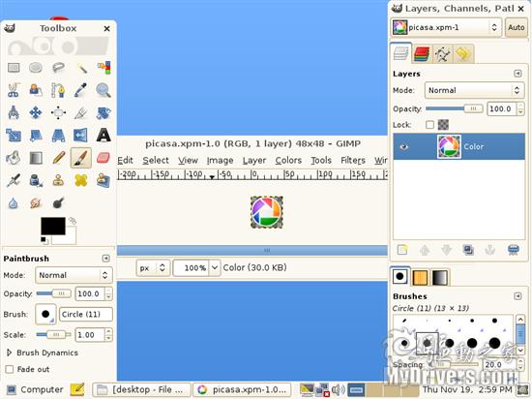Select the Heal tool

81,180
